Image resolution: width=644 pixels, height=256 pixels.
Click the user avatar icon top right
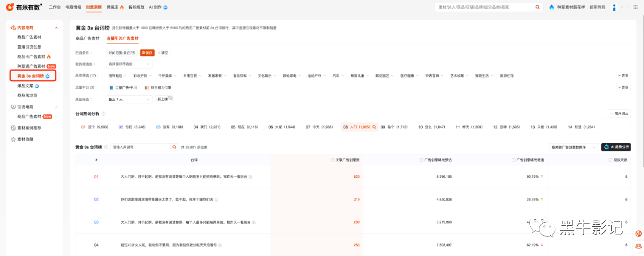(x=614, y=7)
